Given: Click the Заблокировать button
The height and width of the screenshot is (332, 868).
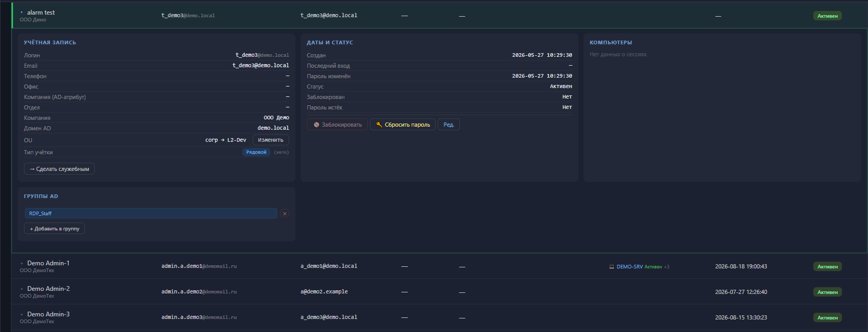Looking at the screenshot, I should point(337,125).
